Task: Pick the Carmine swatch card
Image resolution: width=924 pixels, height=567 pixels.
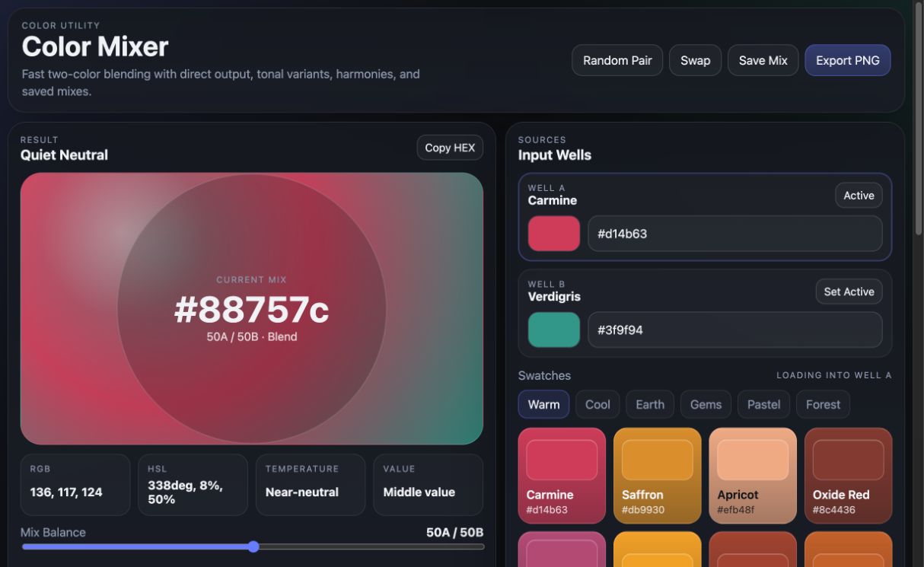Action: coord(562,476)
